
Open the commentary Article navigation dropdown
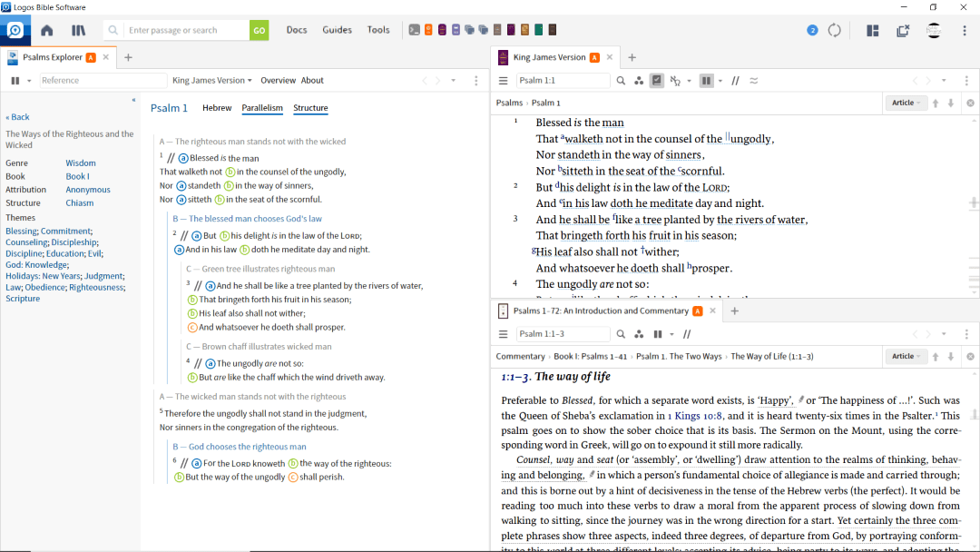tap(906, 356)
